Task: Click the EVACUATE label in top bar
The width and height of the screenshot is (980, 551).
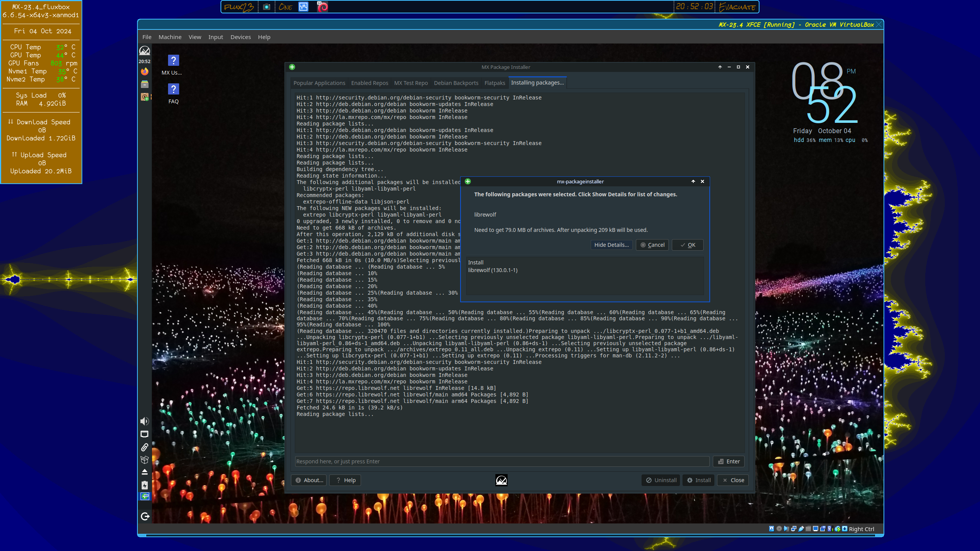Action: [737, 7]
